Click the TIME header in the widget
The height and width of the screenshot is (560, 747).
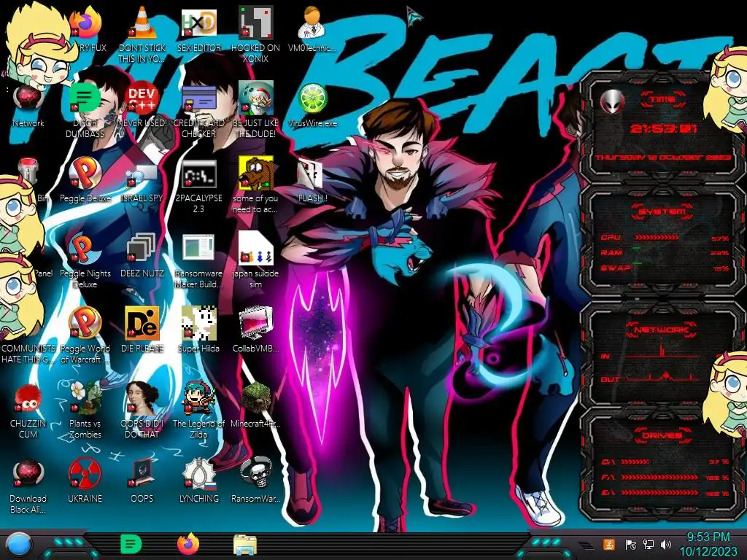[663, 99]
